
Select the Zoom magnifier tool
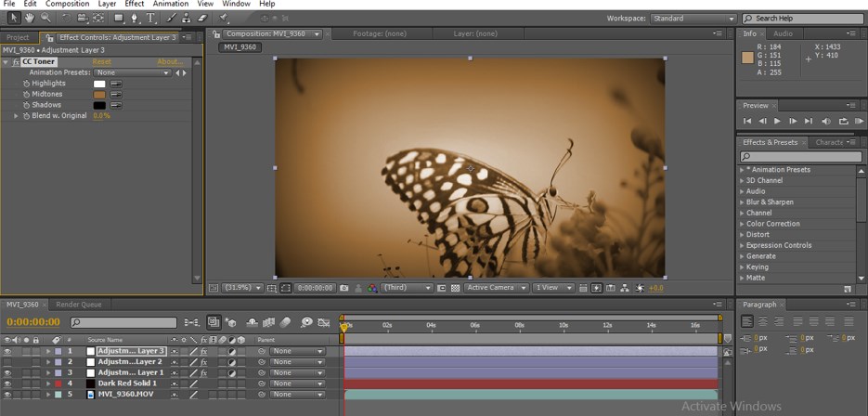[x=45, y=18]
